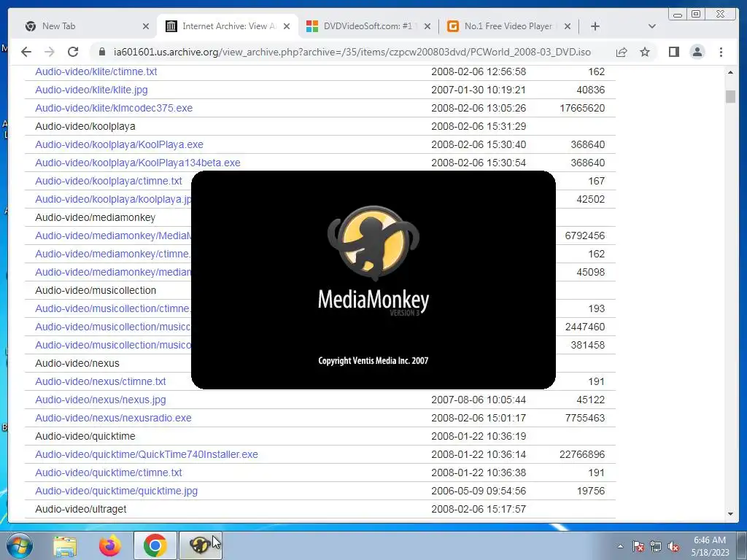Click the file size value 17665620
This screenshot has height=560, width=747.
pos(582,108)
